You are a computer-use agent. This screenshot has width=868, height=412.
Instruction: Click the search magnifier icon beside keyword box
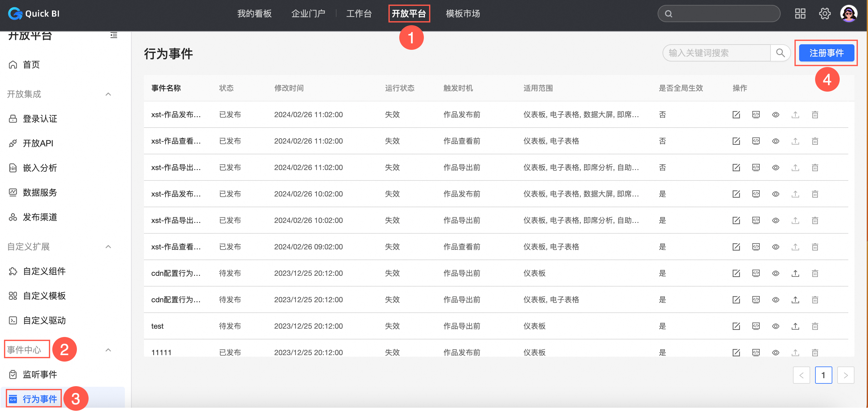coord(780,53)
